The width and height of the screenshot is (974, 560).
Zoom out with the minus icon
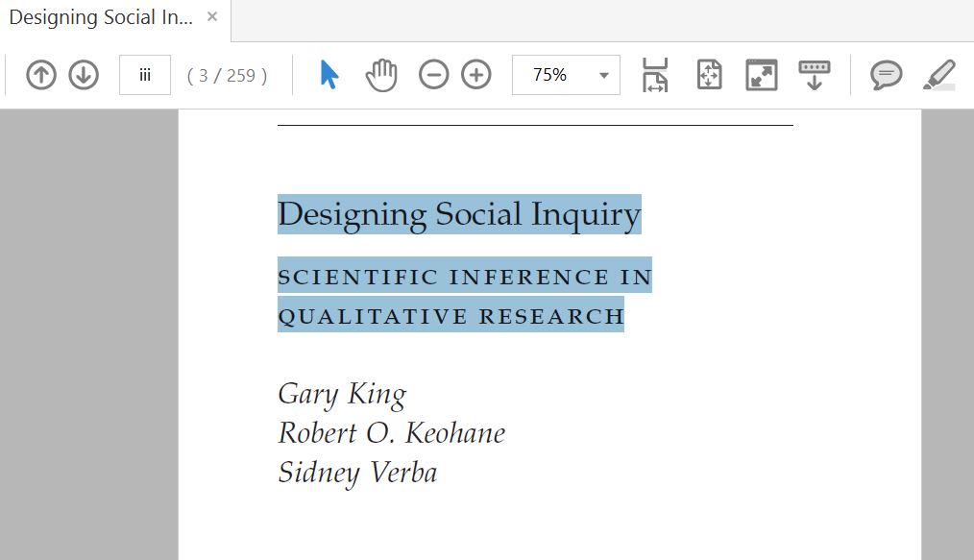pos(433,75)
